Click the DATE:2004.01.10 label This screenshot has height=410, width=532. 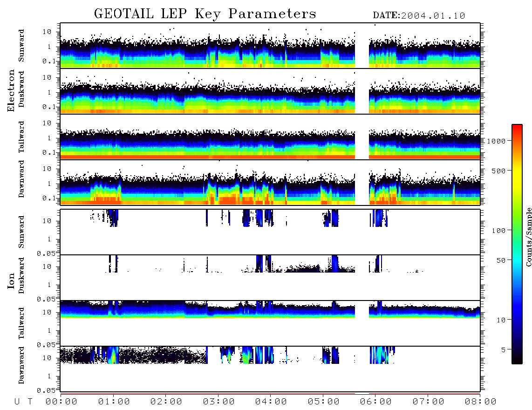pos(419,16)
